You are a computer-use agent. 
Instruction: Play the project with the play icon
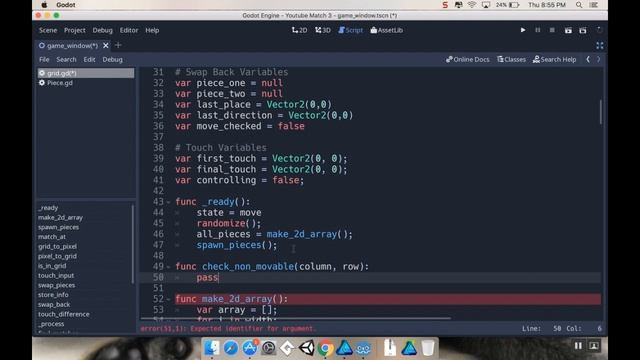(523, 30)
